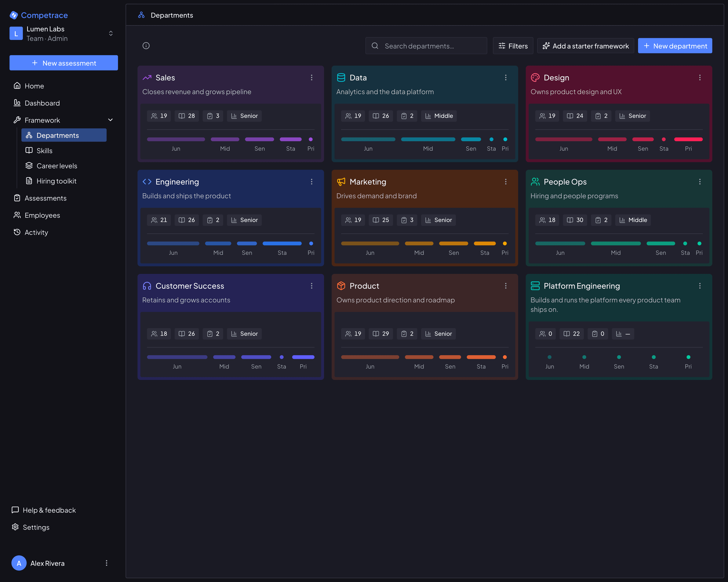Viewport: 728px width, 582px height.
Task: Click the New department button
Action: coord(675,45)
